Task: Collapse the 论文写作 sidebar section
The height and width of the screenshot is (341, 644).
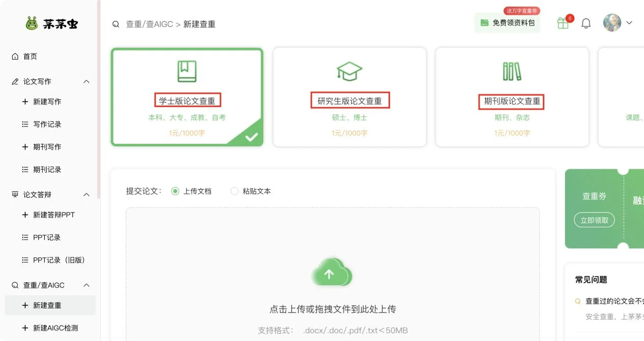Action: (87, 81)
